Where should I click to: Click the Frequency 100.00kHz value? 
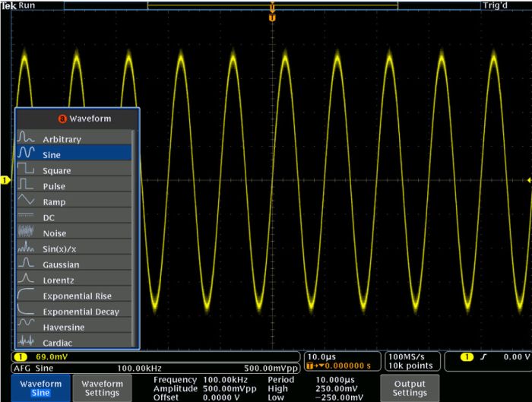pyautogui.click(x=225, y=380)
